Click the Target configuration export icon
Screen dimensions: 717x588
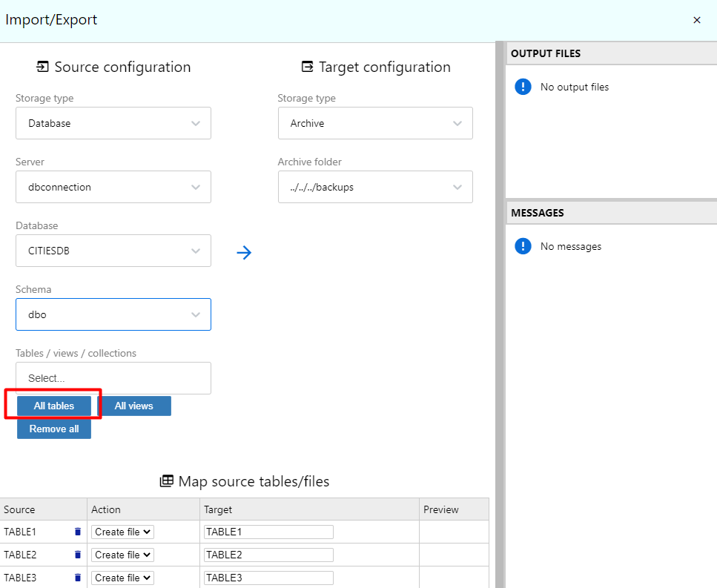coord(308,66)
